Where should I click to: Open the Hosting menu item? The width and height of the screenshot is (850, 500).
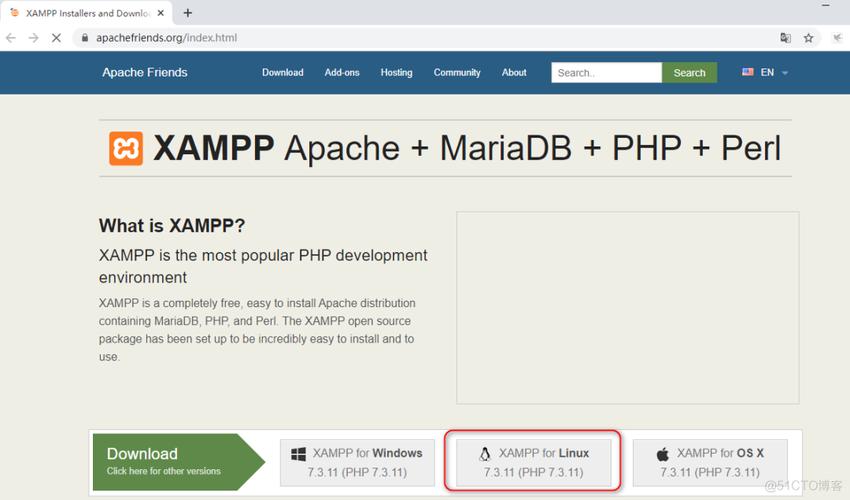pos(396,72)
